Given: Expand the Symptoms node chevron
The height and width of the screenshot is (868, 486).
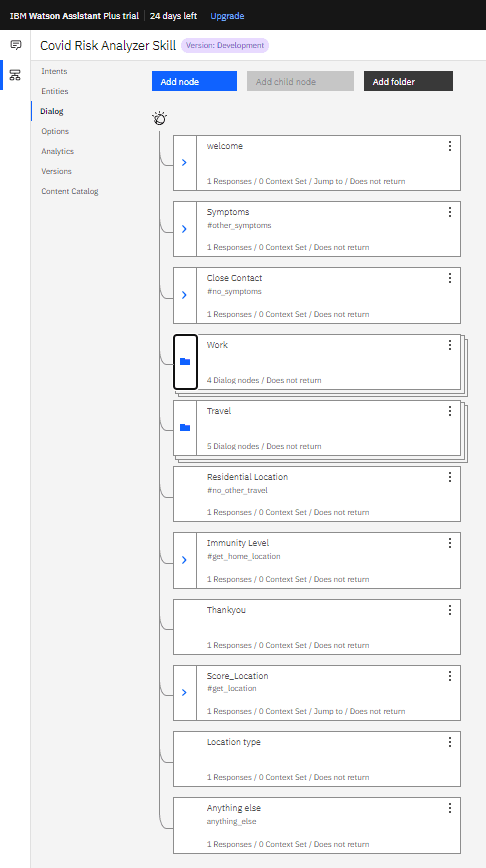Looking at the screenshot, I should coord(185,229).
